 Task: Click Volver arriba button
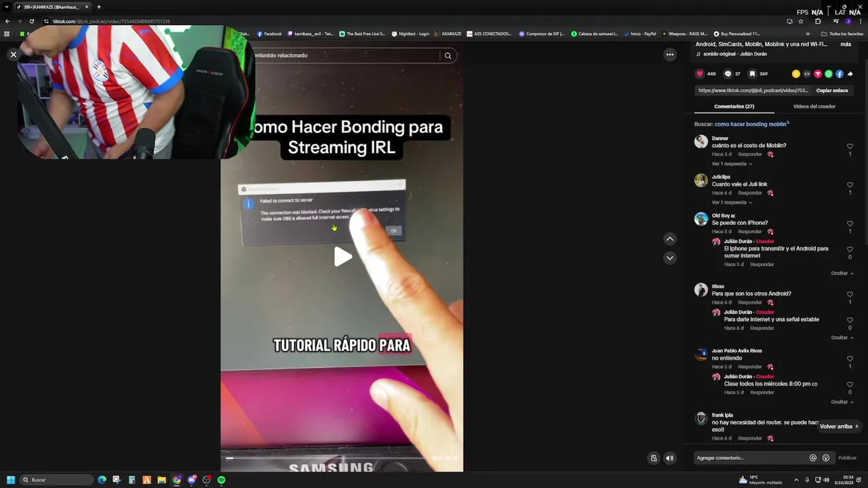840,426
